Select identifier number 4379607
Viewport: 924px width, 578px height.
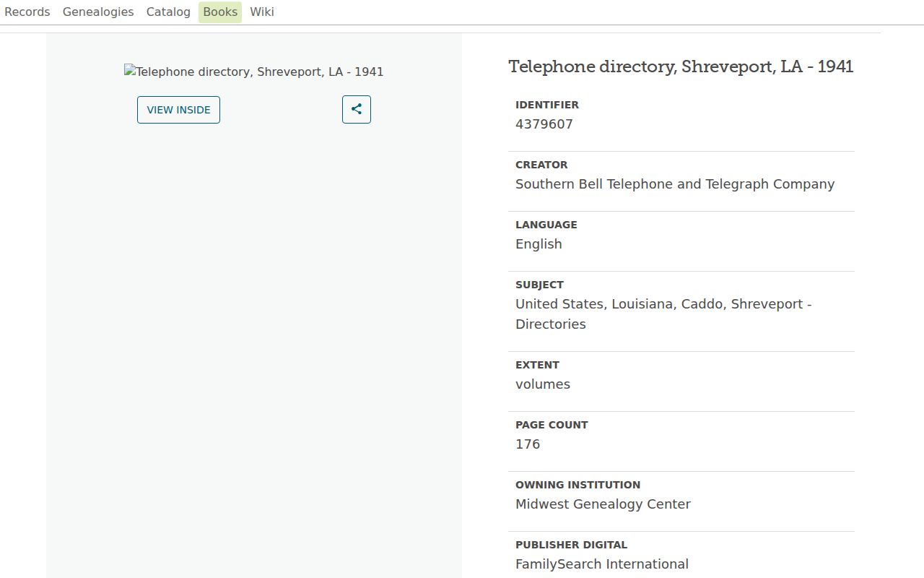[x=544, y=124]
